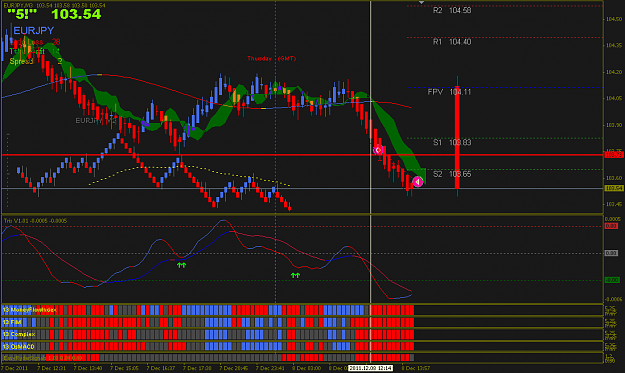Select the S1 103.83 pivot label

tap(452, 142)
